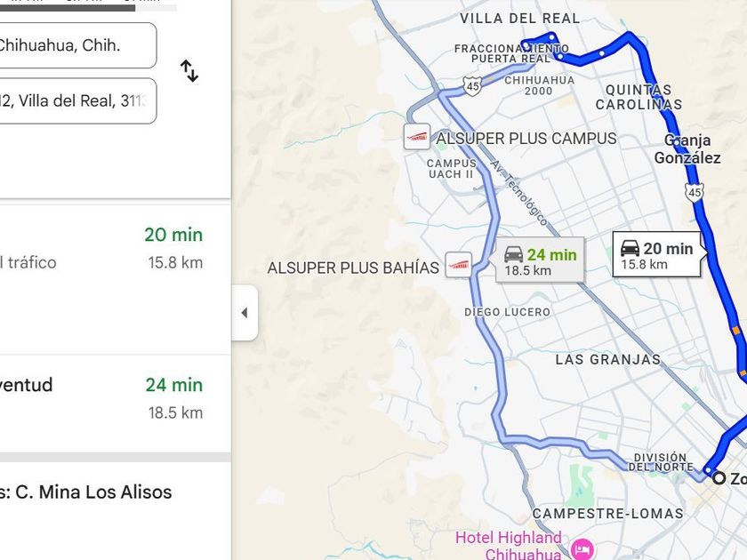The image size is (747, 560).
Task: Click the Hotel Highland Chihuahua lodging icon
Action: 582,548
